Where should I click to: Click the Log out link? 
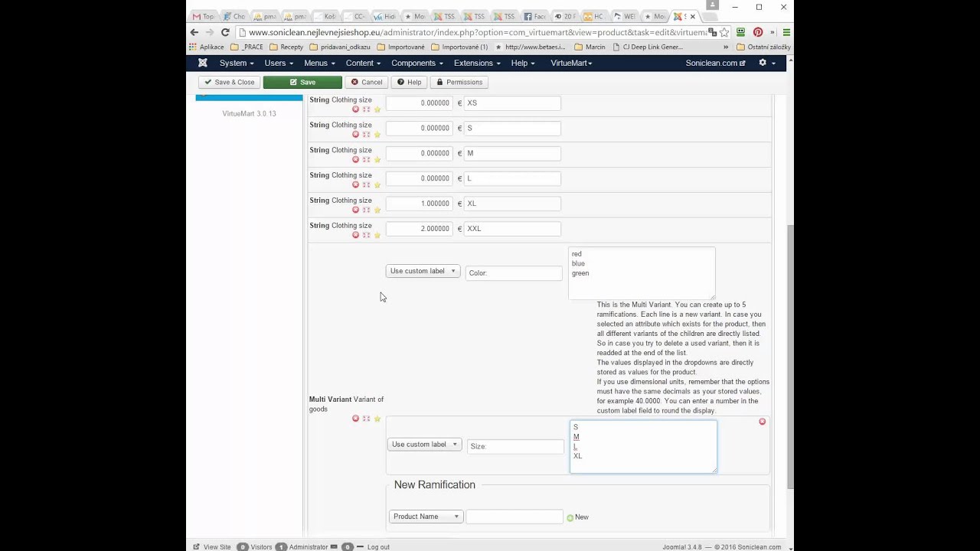(x=374, y=547)
